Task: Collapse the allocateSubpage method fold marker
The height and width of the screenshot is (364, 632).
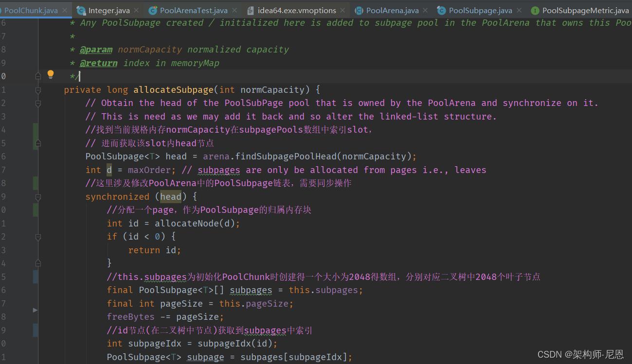Action: pyautogui.click(x=38, y=90)
